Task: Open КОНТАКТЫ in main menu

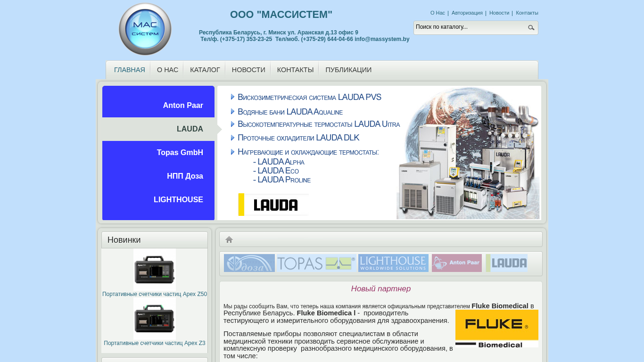Action: pyautogui.click(x=295, y=70)
